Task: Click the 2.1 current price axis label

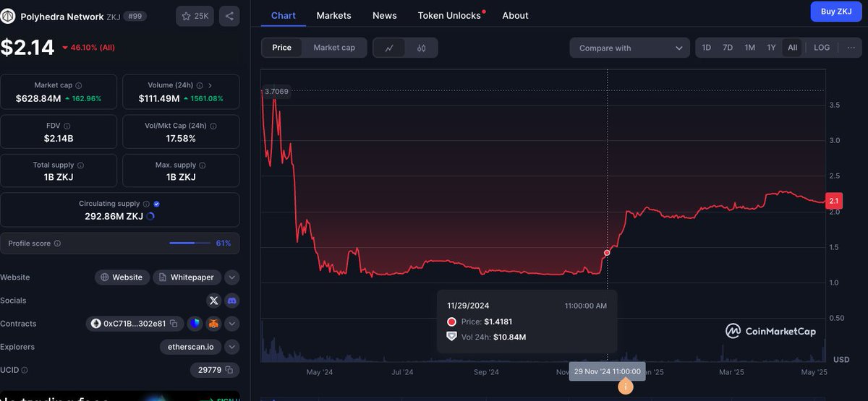Action: pyautogui.click(x=833, y=200)
